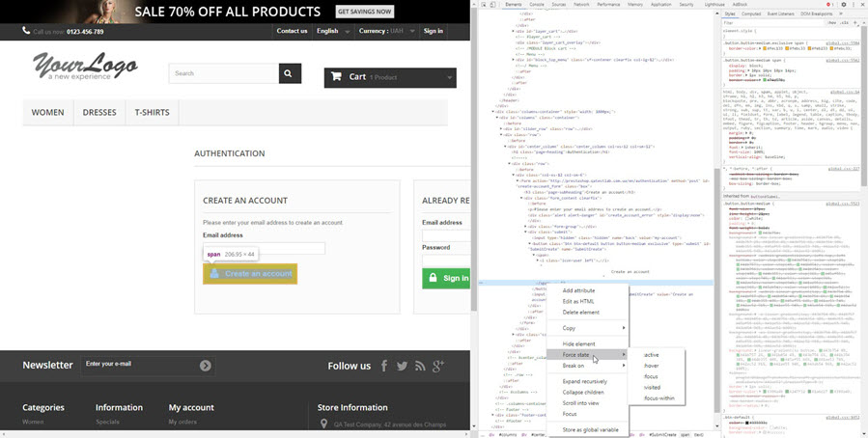Expand the Cart dropdown arrow
Screen dimensions: 868x438
pos(449,78)
